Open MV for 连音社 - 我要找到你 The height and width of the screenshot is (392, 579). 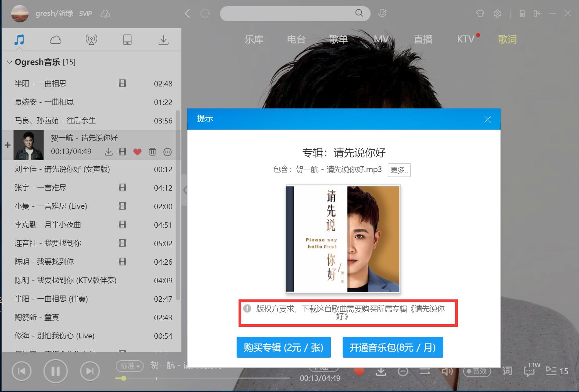tap(122, 243)
